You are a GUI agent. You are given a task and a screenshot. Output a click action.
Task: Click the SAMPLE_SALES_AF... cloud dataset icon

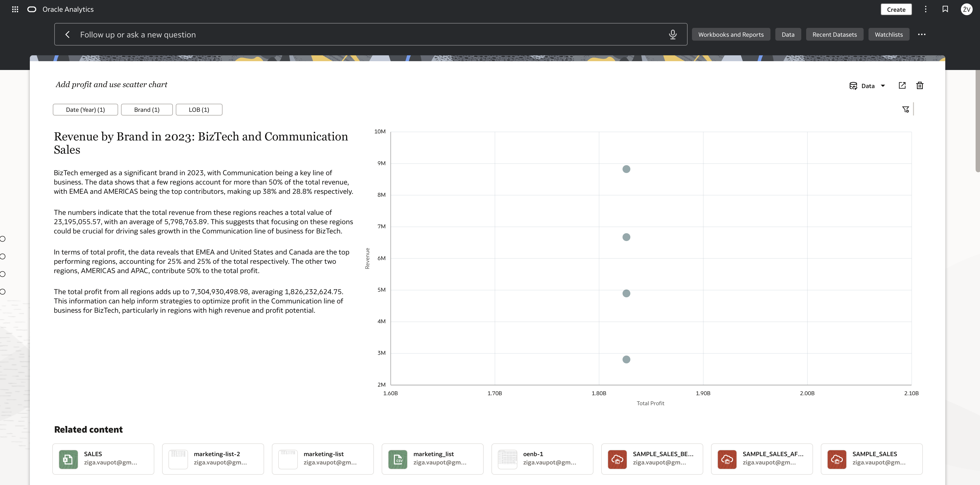click(727, 459)
